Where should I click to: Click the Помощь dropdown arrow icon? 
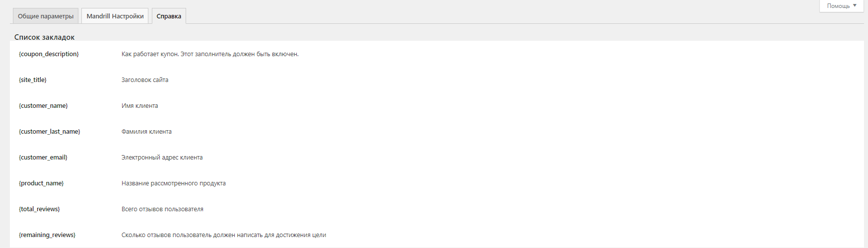[855, 5]
